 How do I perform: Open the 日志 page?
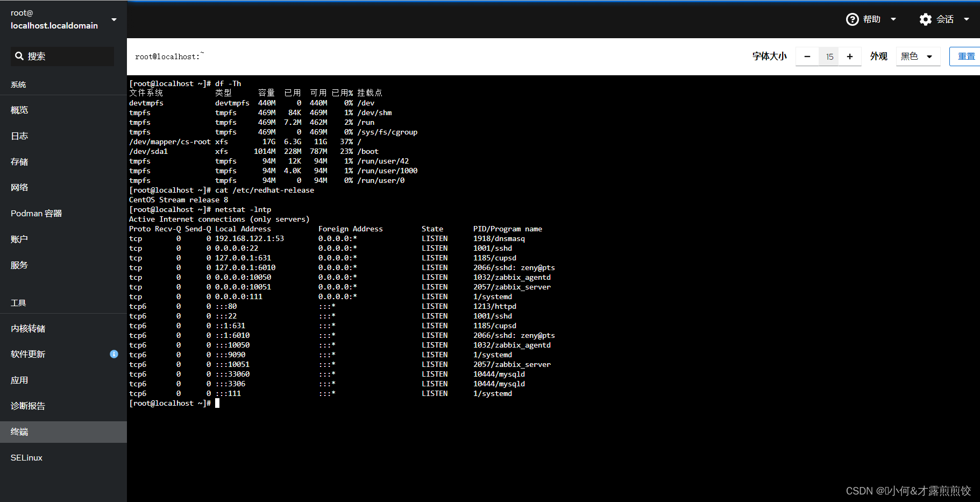(x=19, y=136)
